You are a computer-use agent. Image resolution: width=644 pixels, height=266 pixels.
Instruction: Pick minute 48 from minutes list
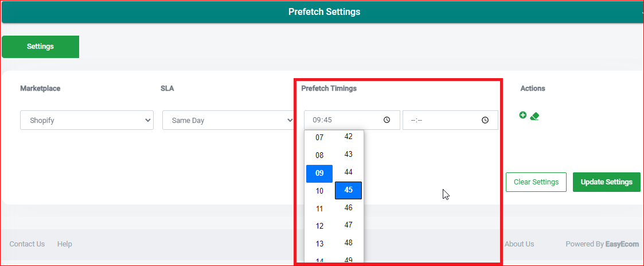[348, 243]
